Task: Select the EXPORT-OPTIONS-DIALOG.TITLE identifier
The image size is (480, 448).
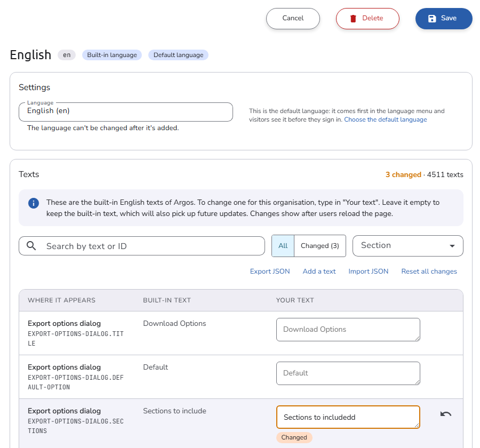Action: click(x=76, y=338)
